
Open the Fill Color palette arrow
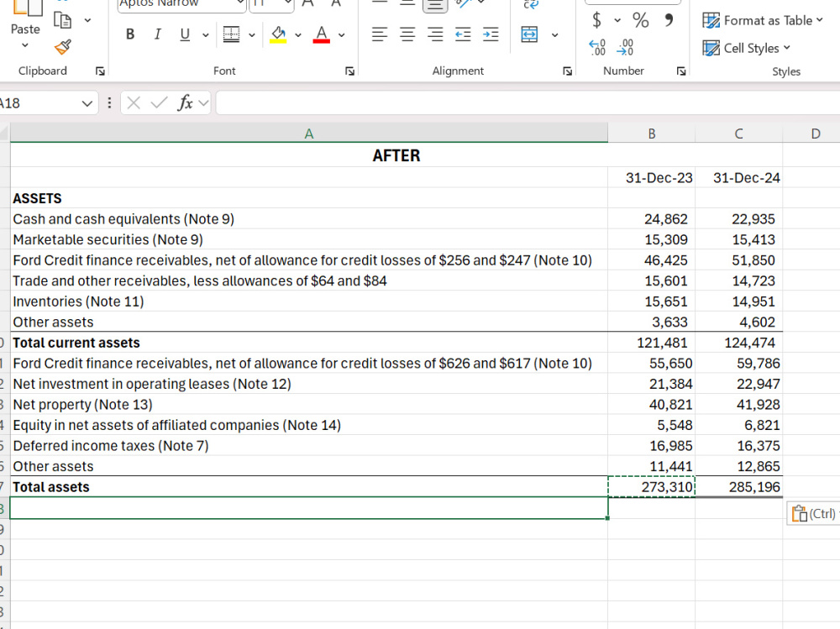298,35
